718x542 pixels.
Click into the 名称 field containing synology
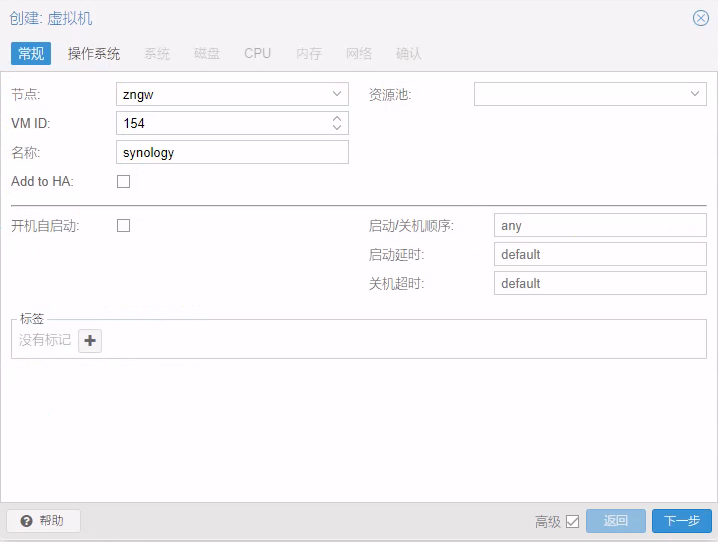(232, 152)
